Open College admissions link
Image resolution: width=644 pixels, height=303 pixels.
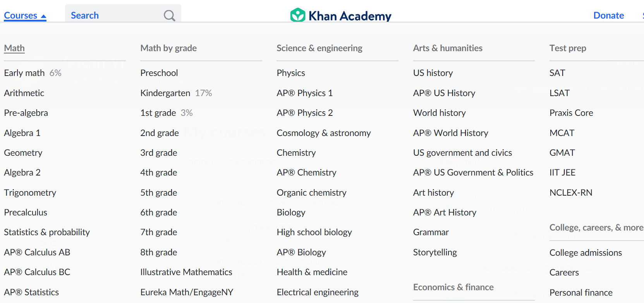(x=585, y=253)
